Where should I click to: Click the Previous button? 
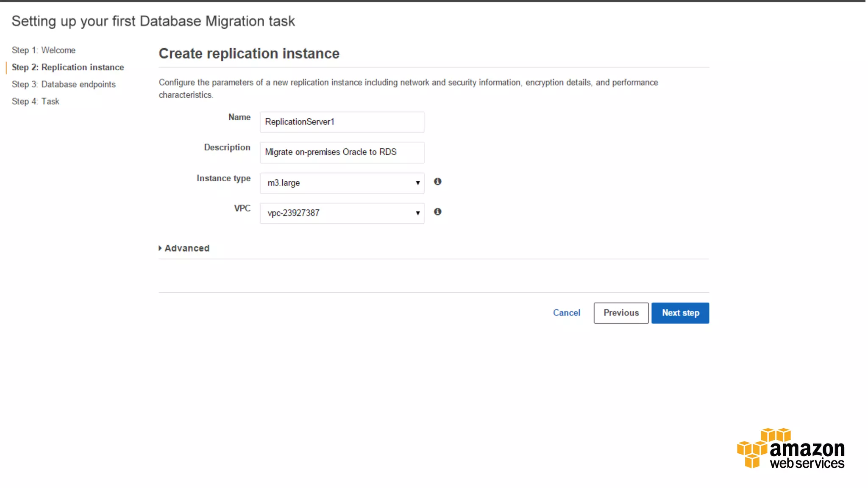click(621, 313)
